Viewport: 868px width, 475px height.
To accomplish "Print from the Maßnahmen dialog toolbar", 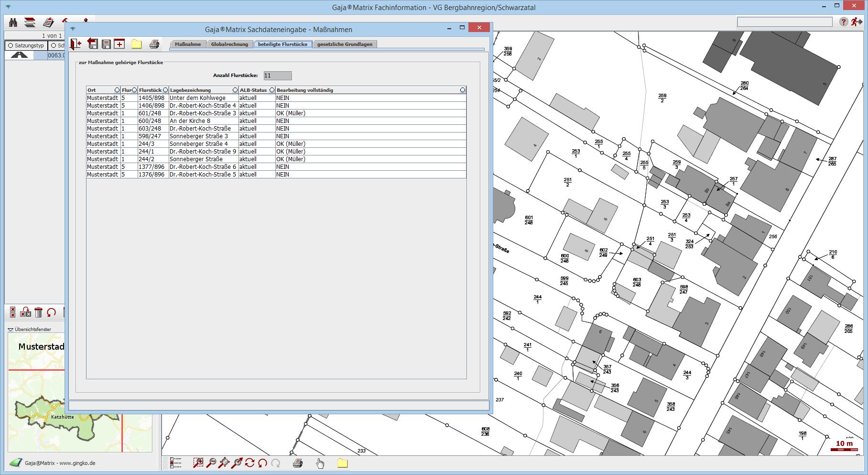I will point(154,44).
